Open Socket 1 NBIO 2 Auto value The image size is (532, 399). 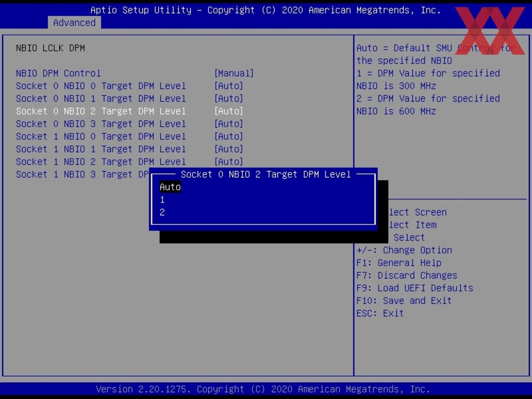pyautogui.click(x=229, y=162)
